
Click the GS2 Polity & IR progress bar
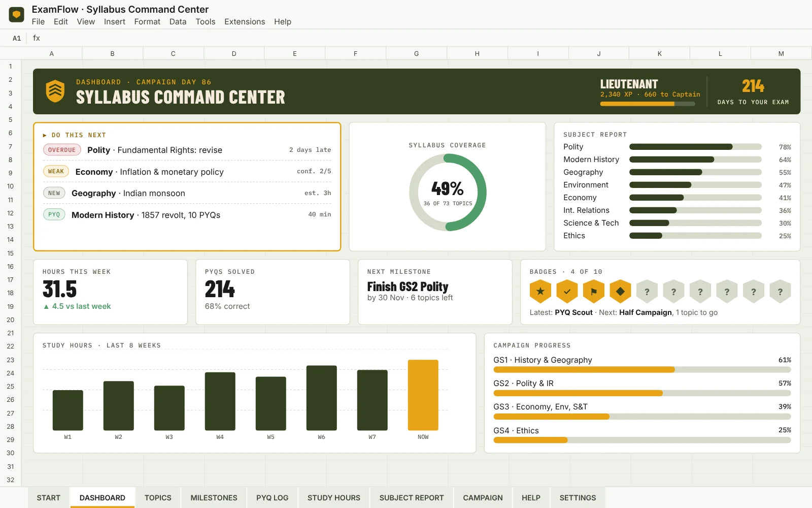[x=642, y=393]
